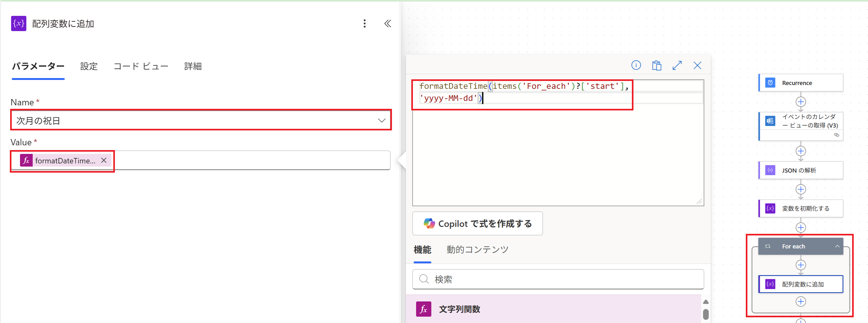Screen dimensions: 868x323
Task: Click the 変数を初期化する variable icon
Action: coord(770,208)
